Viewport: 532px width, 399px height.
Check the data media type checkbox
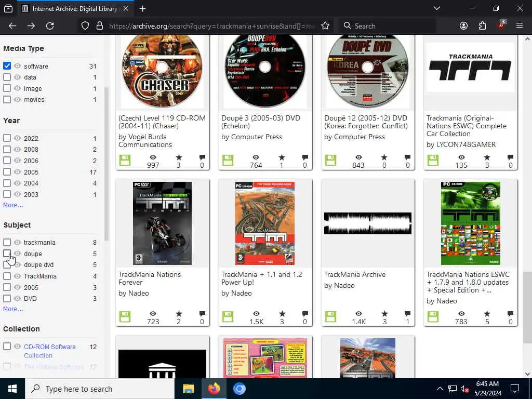click(7, 77)
